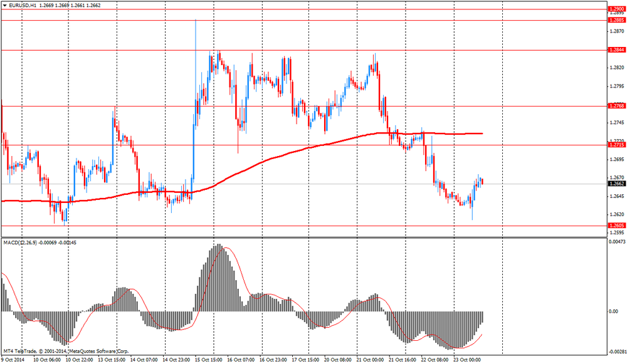Click the MACD zero level 0.00 label

(x=613, y=311)
